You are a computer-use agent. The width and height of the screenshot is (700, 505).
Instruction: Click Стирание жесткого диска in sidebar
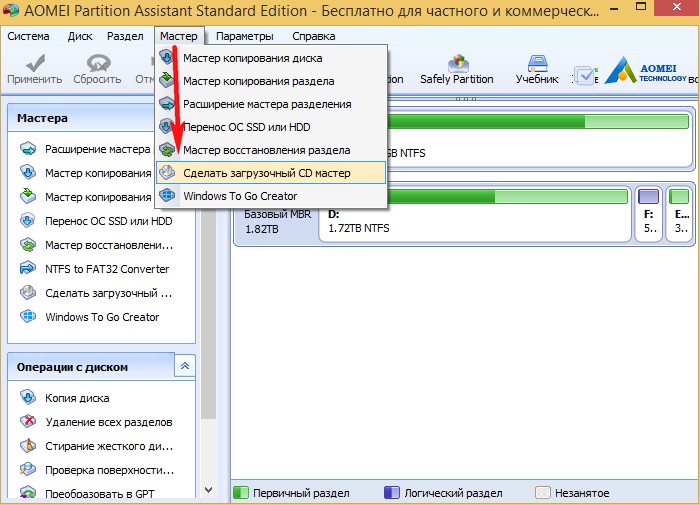pos(108,446)
